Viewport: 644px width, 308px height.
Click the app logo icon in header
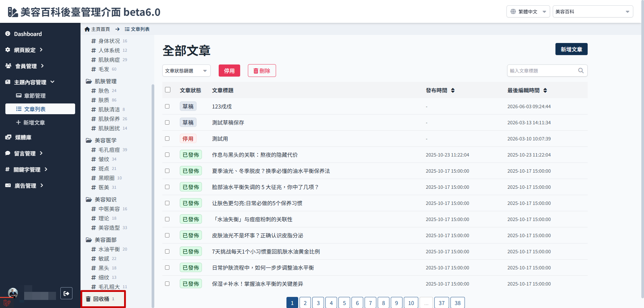tap(13, 12)
